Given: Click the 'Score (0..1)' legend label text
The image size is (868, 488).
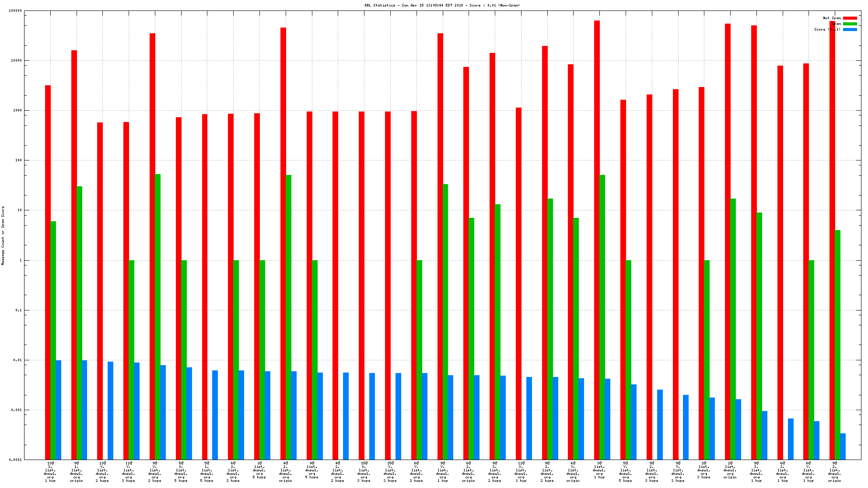Looking at the screenshot, I should 827,29.
